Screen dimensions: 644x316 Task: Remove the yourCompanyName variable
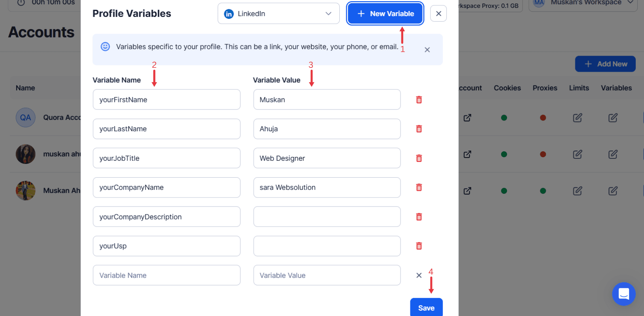(419, 188)
